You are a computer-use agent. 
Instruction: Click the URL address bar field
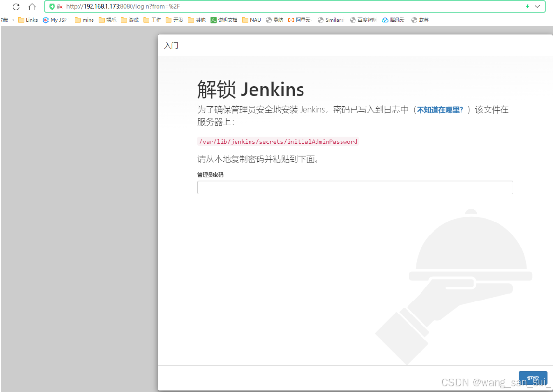click(295, 6)
